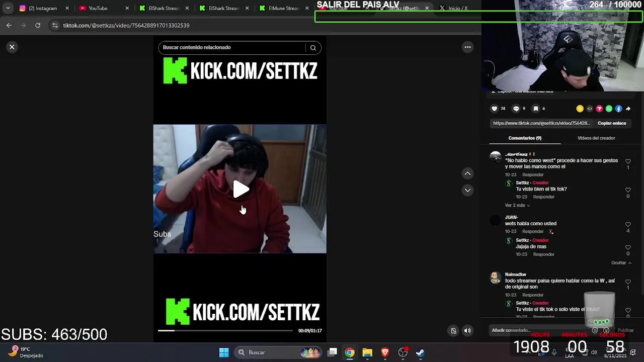Screen dimensions: 644x362
Task: Like 'Jajaja de mas' reply heart
Action: coord(628,247)
